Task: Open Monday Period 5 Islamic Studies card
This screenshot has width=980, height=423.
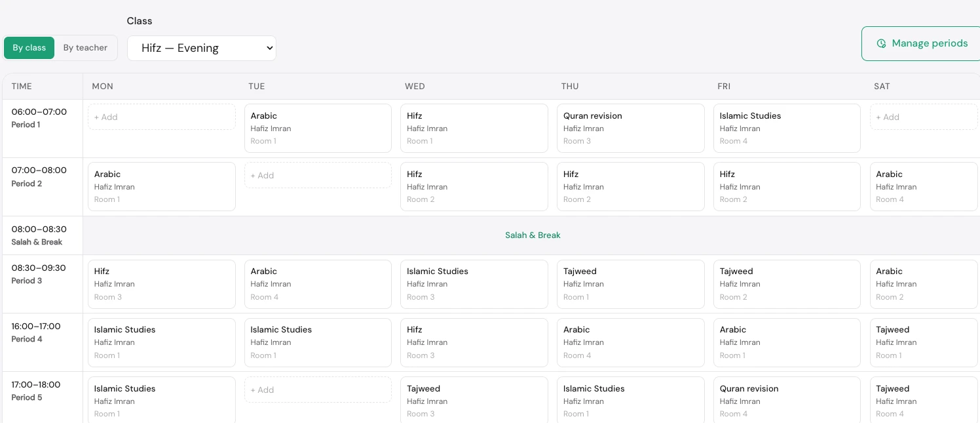Action: pos(162,400)
